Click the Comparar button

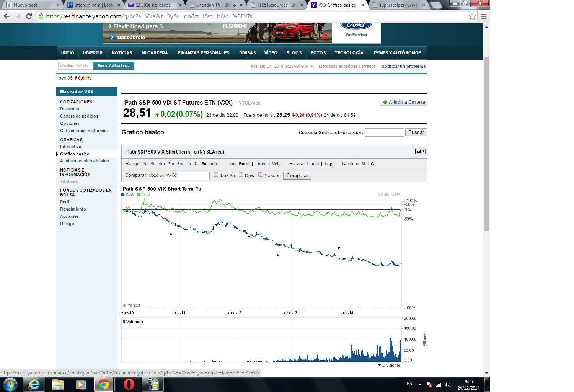pyautogui.click(x=297, y=175)
